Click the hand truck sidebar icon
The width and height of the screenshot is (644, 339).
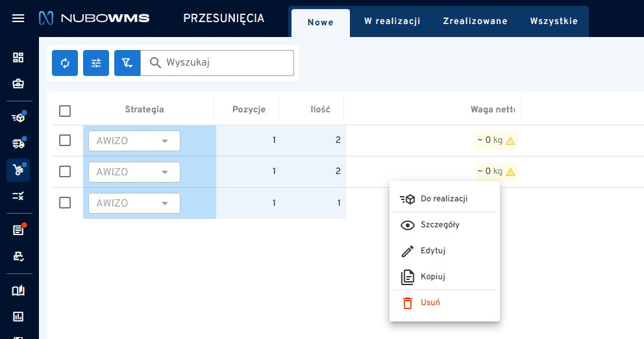pos(18,170)
